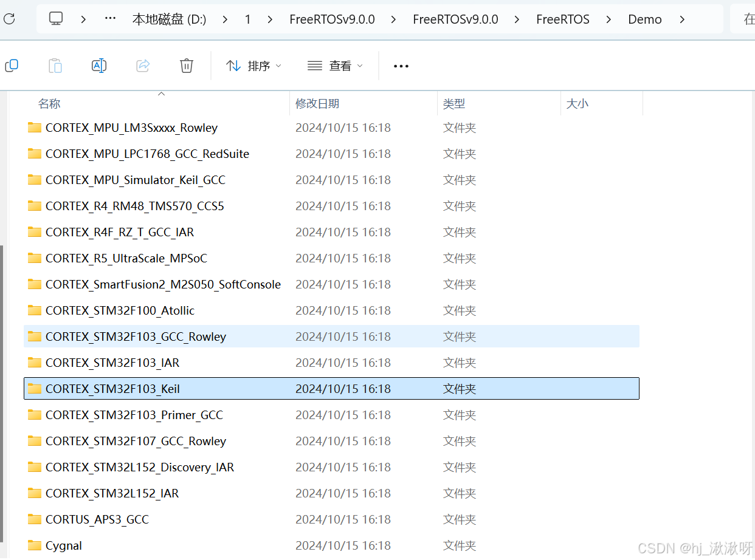Click the paste clipboard icon
The width and height of the screenshot is (755, 560).
pyautogui.click(x=55, y=66)
